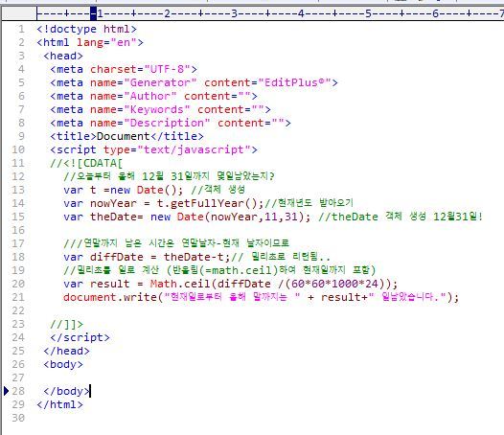Click the diffDate variable on line 18
The height and width of the screenshot is (435, 504).
tap(117, 257)
